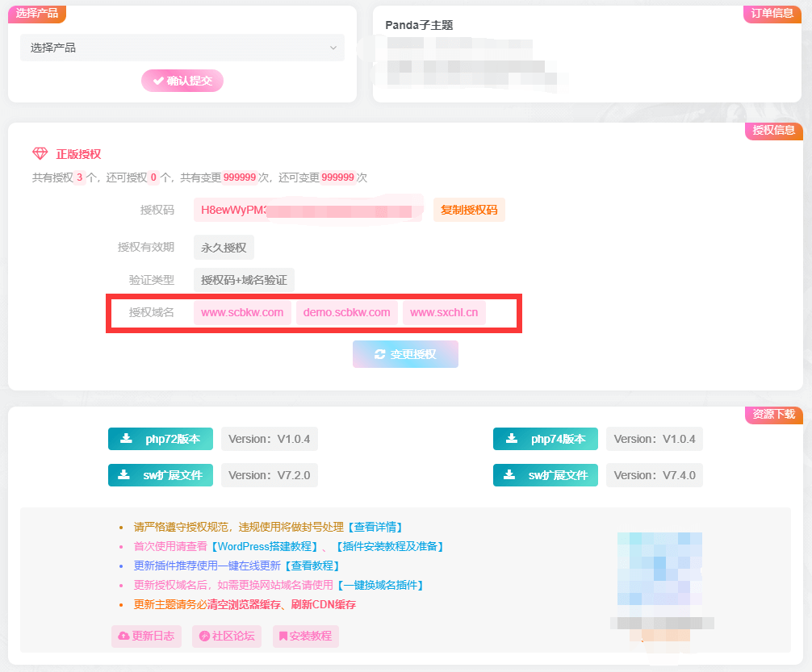Click the refresh icon on 变更授权
This screenshot has width=812, height=672.
coord(379,354)
